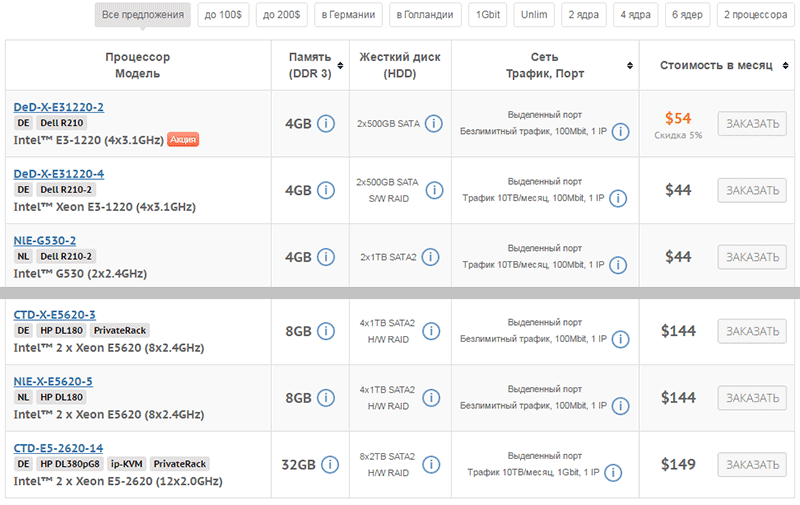This screenshot has height=505, width=800.
Task: Show 1Gbit network info for CTD-E5-2620-14
Action: pyautogui.click(x=613, y=473)
